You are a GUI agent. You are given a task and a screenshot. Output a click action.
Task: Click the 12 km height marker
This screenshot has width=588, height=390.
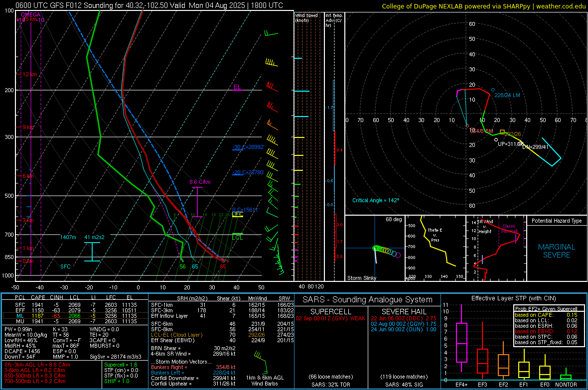tap(29, 74)
